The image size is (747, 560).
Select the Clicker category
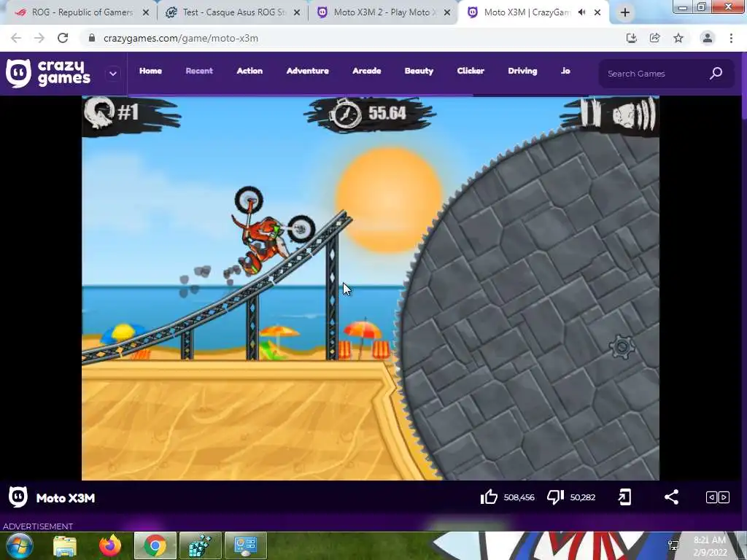tap(471, 71)
